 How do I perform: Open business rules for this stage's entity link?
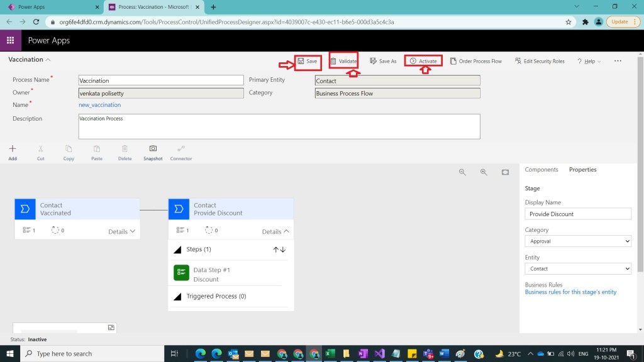(x=570, y=292)
